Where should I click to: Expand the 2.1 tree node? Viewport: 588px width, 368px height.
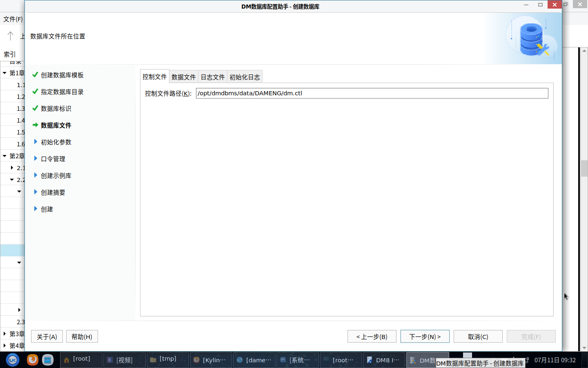[12, 168]
